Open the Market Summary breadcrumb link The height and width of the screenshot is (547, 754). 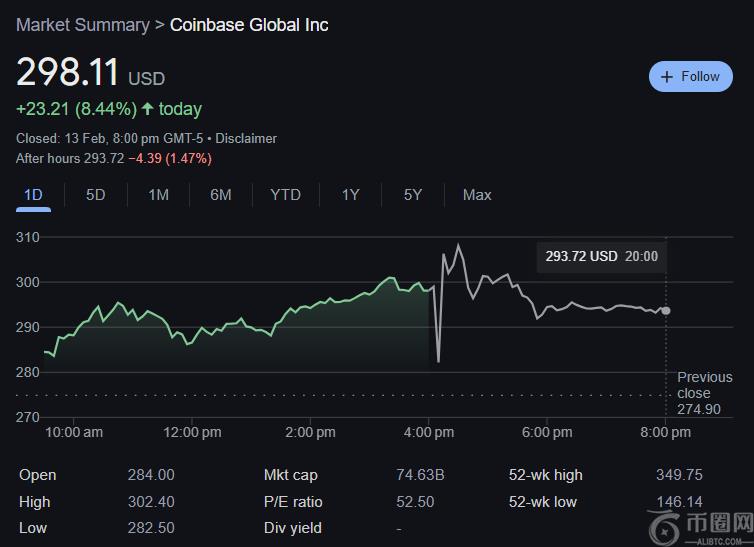click(82, 24)
